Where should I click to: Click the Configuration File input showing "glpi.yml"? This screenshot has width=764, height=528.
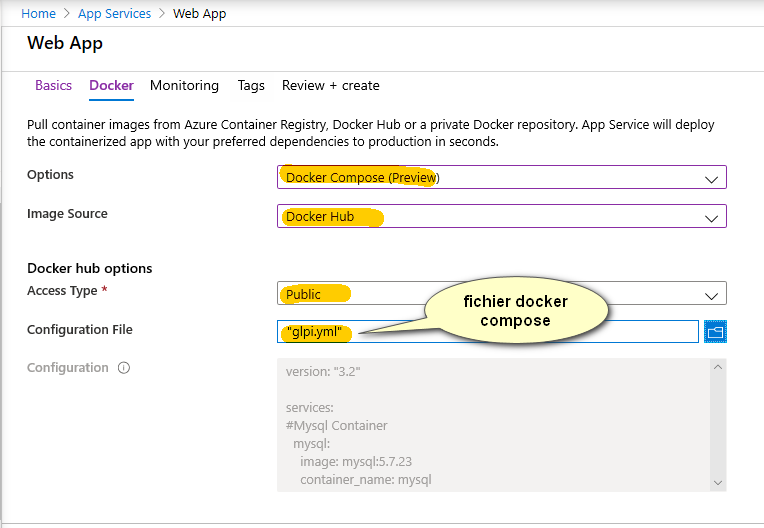(488, 332)
